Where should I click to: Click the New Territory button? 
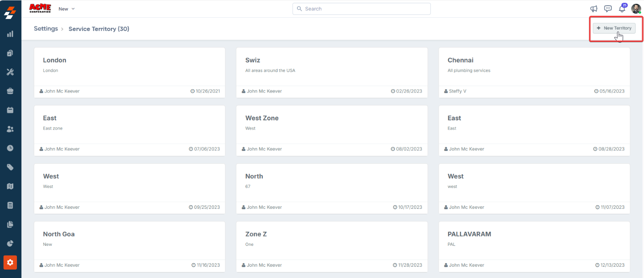(x=614, y=28)
